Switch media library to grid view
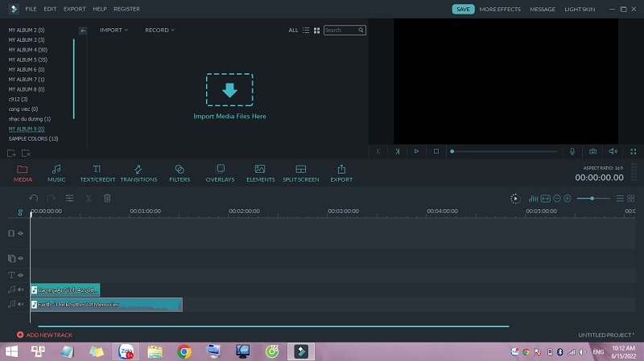 pos(316,31)
